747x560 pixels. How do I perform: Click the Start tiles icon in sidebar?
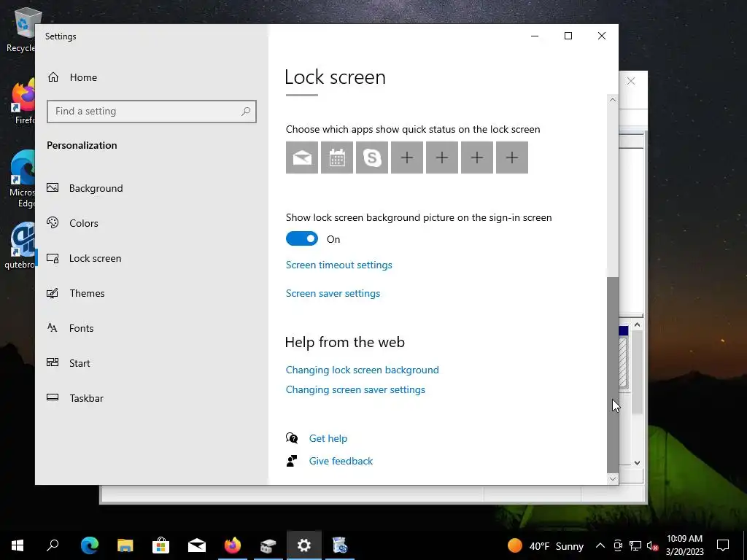tap(53, 362)
